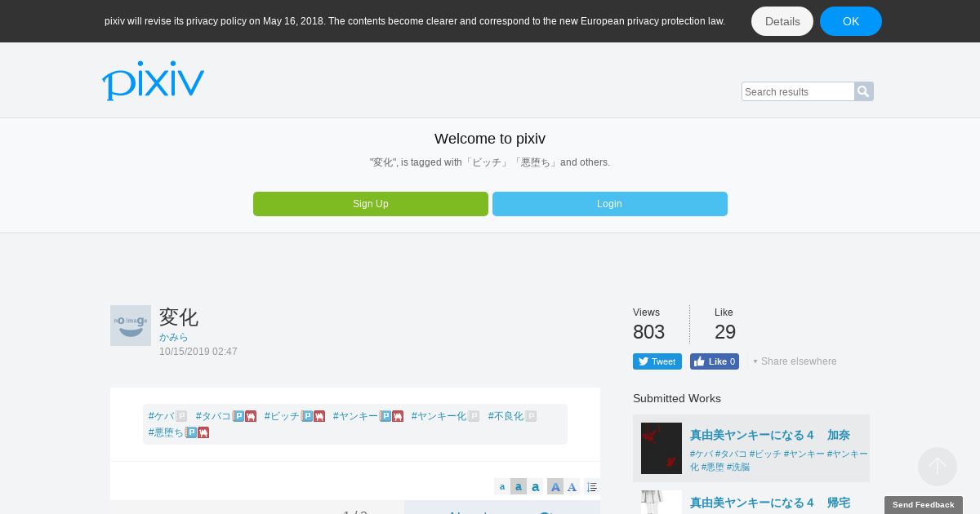The image size is (980, 514).
Task: Tweet this work on Twitter
Action: (x=657, y=361)
